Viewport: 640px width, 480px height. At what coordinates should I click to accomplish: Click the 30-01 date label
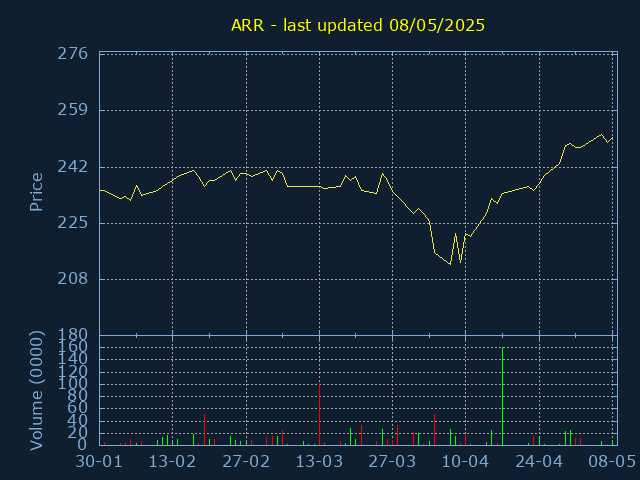click(99, 462)
